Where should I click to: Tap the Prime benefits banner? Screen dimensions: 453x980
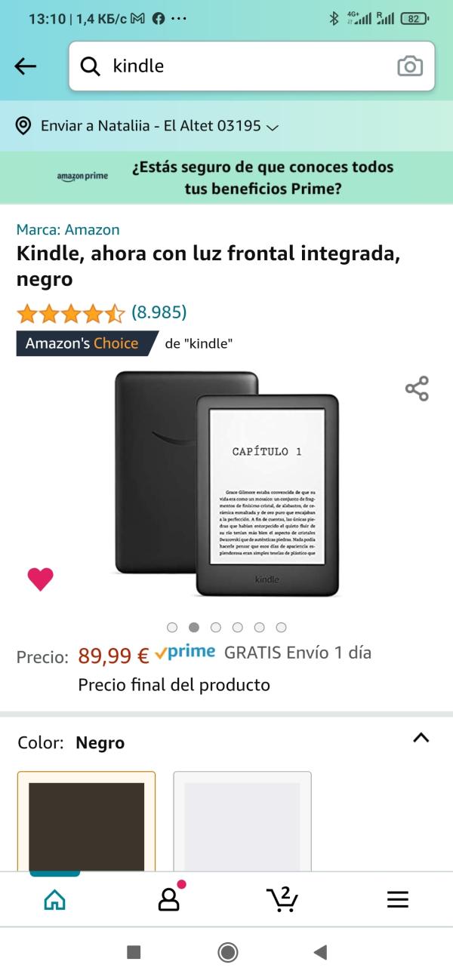pos(226,177)
